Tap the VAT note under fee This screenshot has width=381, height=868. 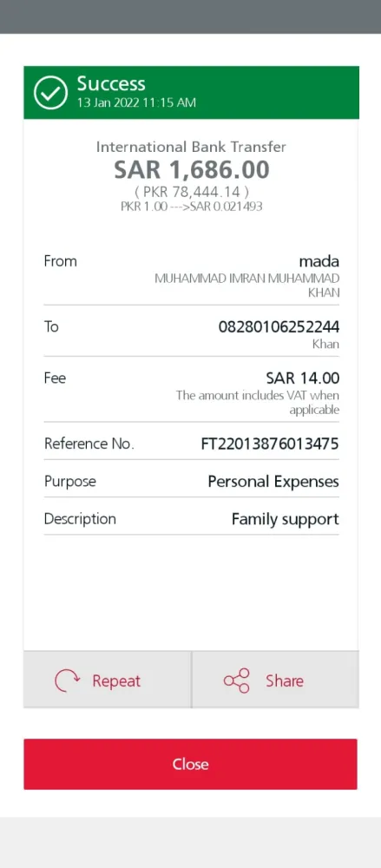(258, 403)
